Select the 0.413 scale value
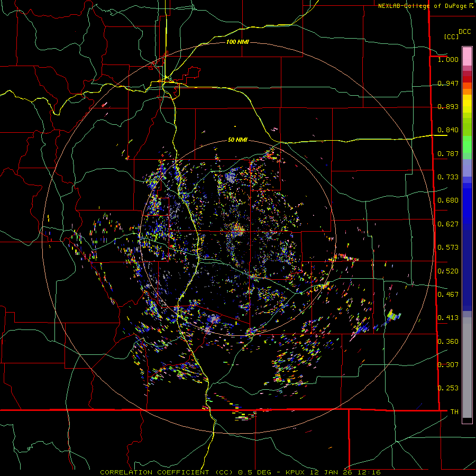Image resolution: width=476 pixels, height=476 pixels. pyautogui.click(x=448, y=317)
